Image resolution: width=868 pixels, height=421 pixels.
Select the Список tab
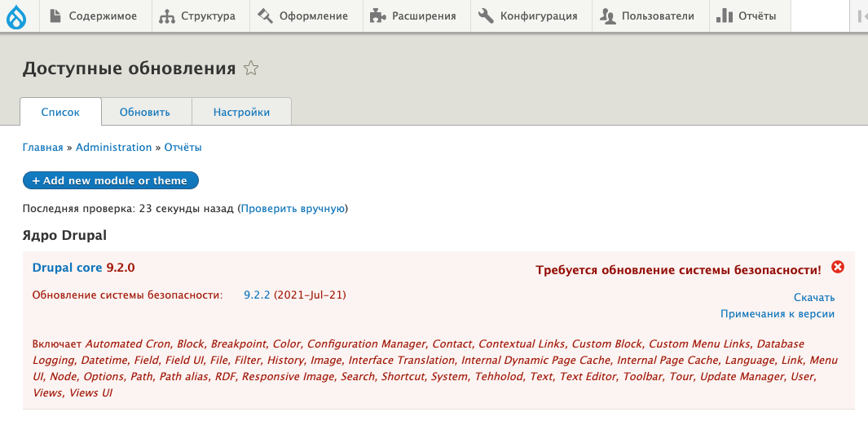point(60,112)
